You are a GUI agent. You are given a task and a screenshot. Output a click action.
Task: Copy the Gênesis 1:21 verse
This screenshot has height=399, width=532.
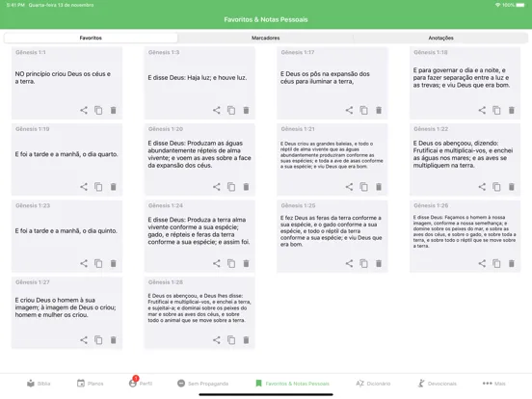(x=363, y=187)
